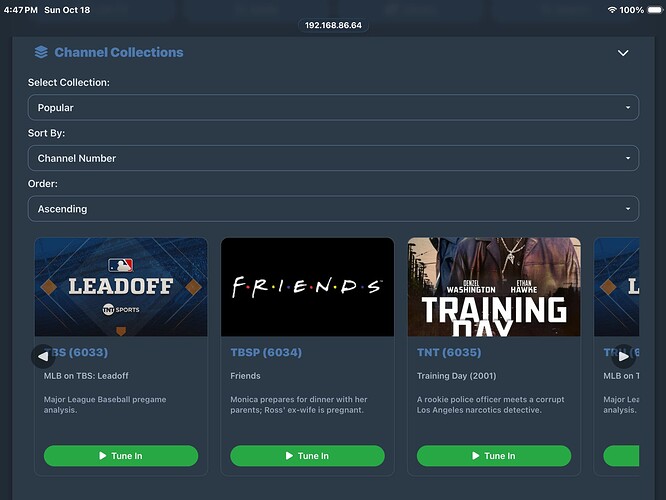
Task: Open the Sort By dropdown showing Channel Number
Action: [333, 158]
